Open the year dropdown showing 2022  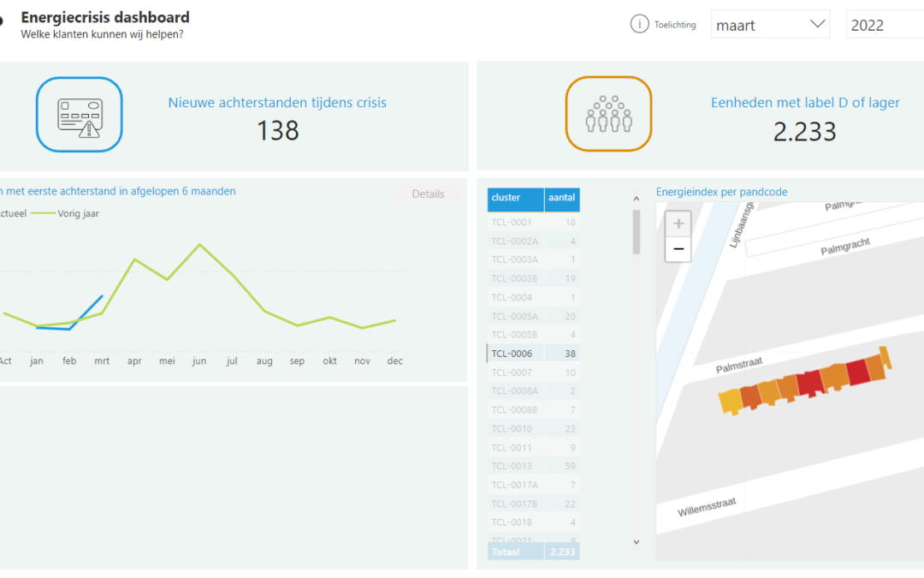pos(884,25)
